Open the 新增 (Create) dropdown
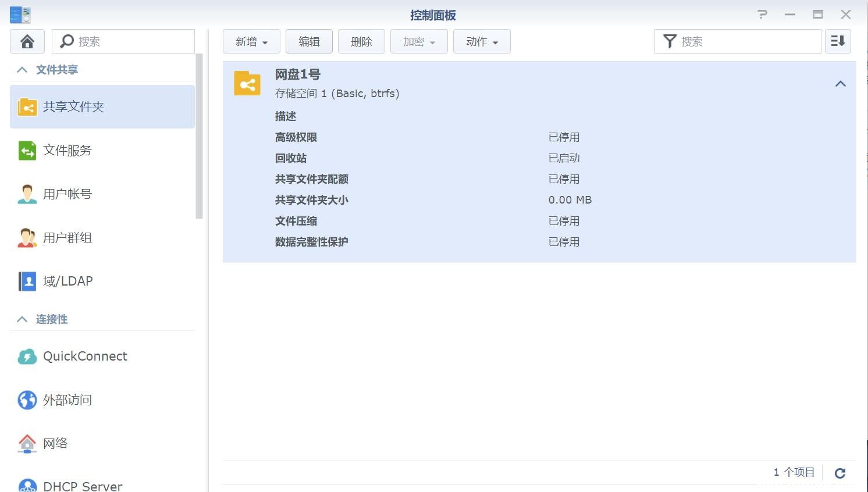 pyautogui.click(x=251, y=41)
